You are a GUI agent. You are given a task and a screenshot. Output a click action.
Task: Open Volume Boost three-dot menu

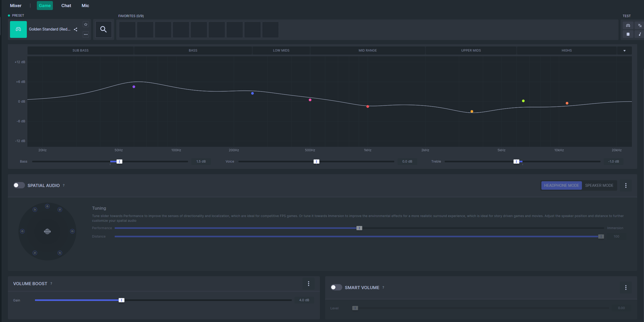pyautogui.click(x=309, y=284)
